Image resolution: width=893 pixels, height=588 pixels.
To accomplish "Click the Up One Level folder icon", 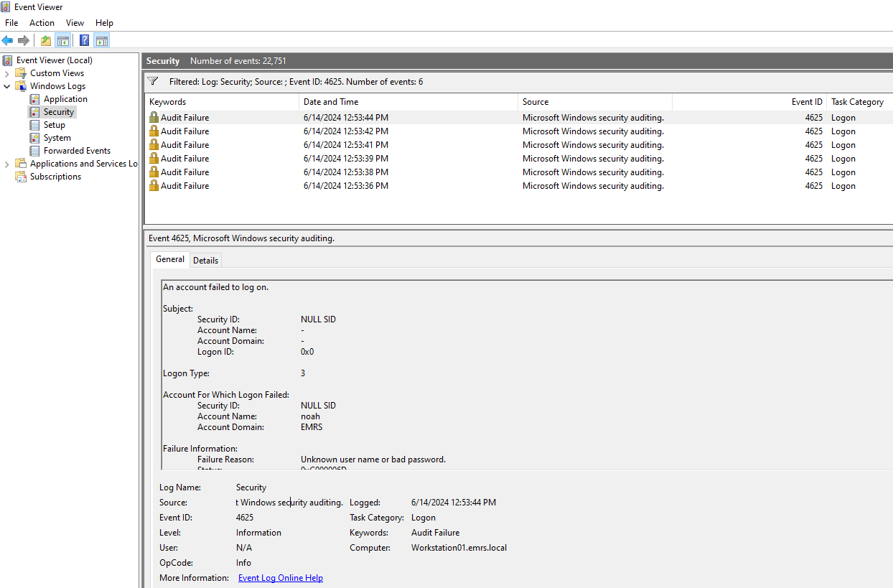I will (46, 40).
